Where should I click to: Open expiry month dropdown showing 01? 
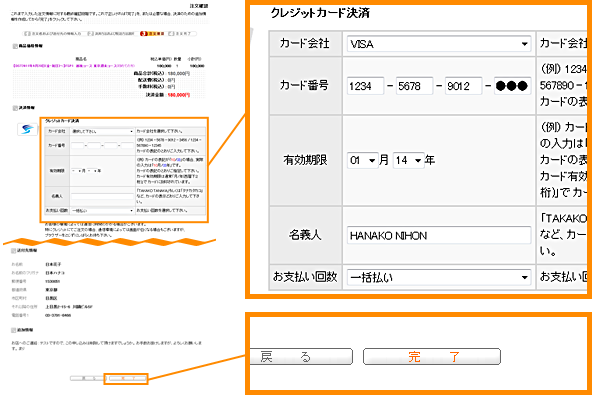(364, 160)
